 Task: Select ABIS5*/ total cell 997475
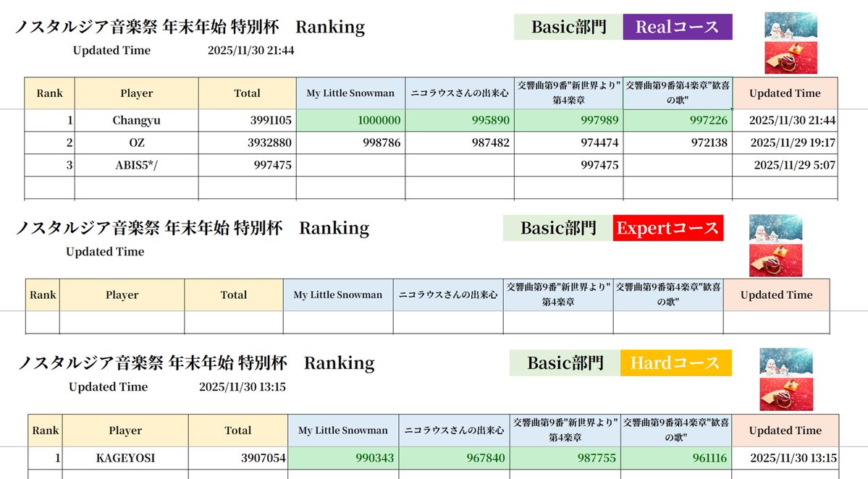click(248, 165)
